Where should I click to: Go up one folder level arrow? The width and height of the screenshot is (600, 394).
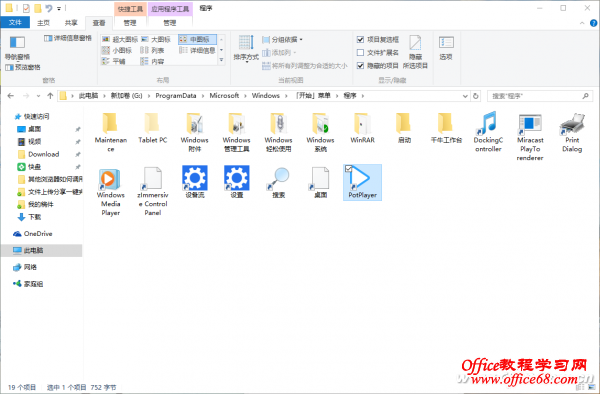click(x=50, y=96)
